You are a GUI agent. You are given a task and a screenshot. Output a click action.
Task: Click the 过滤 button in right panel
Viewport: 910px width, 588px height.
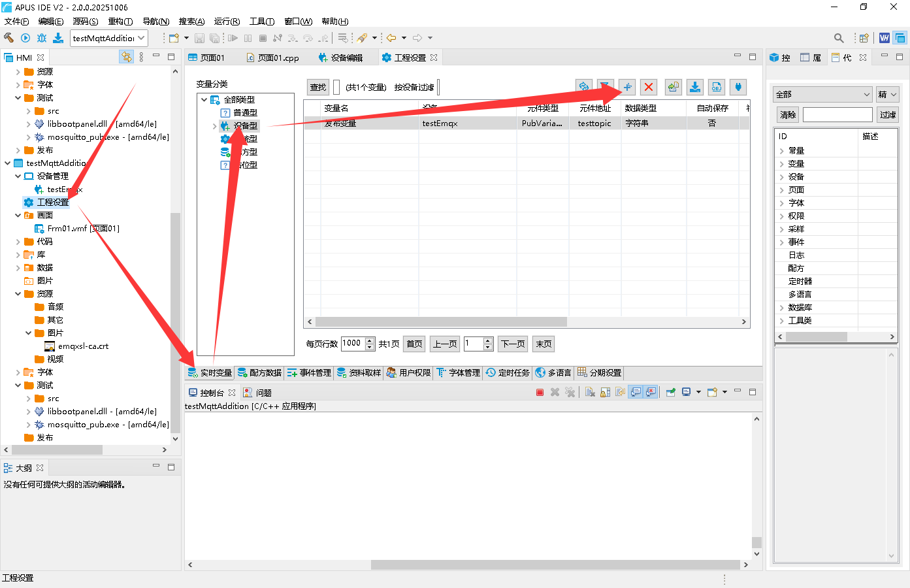click(x=888, y=114)
